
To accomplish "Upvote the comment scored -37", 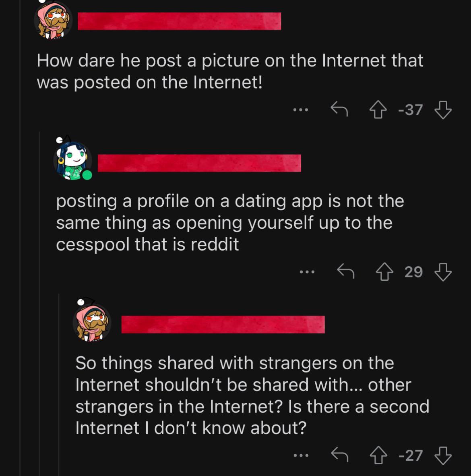I will (377, 110).
